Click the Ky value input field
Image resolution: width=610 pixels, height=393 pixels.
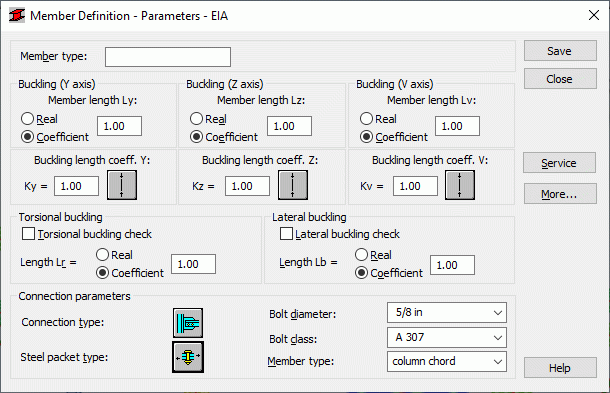point(76,186)
